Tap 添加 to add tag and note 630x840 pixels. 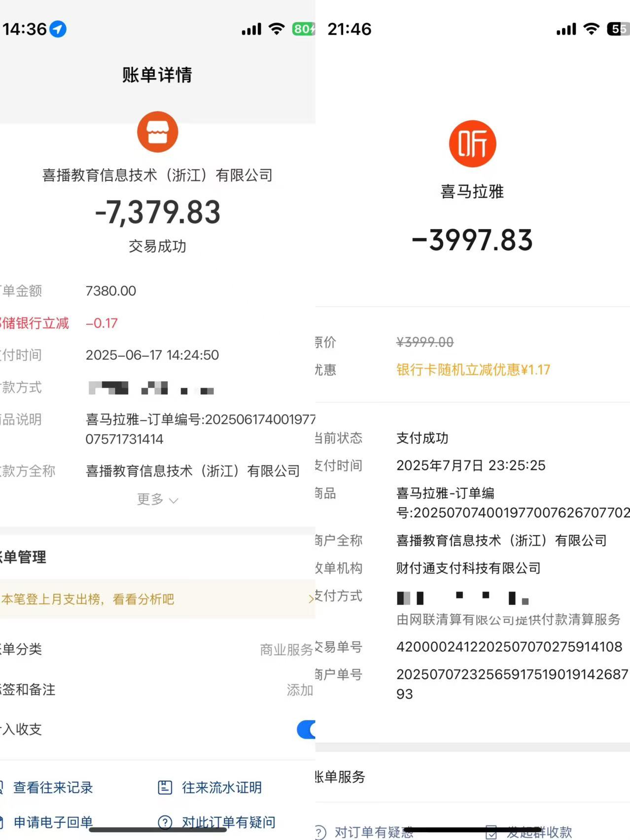coord(300,690)
